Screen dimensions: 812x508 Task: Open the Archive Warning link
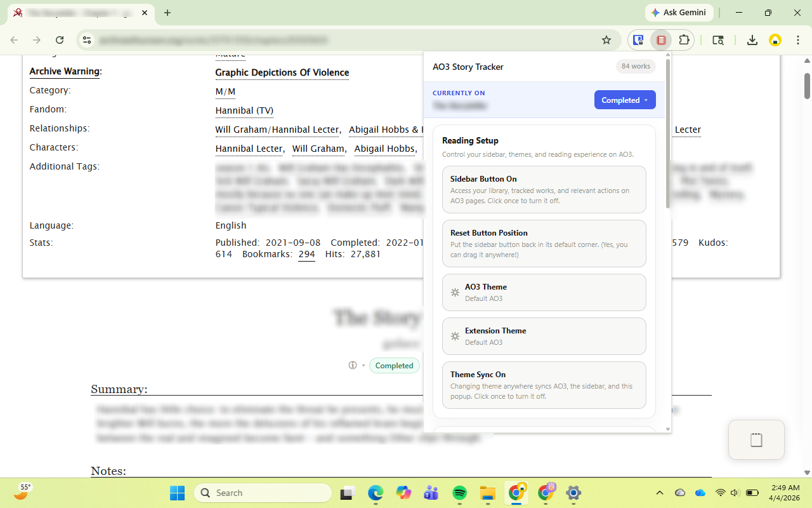coord(65,71)
